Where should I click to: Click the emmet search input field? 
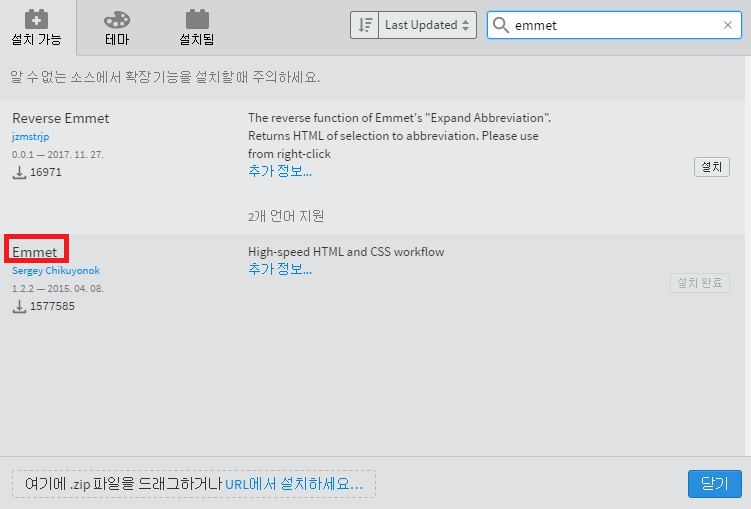614,25
